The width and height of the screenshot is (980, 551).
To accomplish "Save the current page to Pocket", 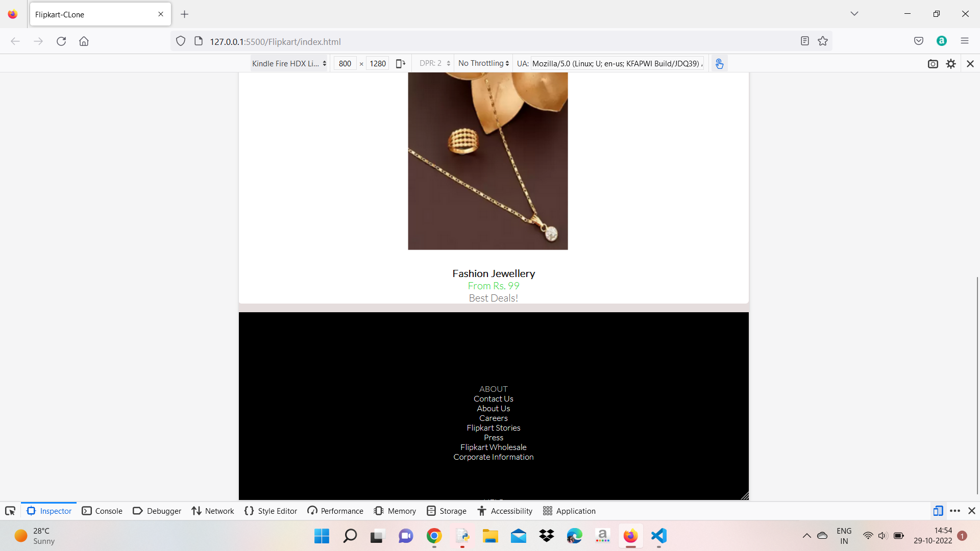I will click(919, 41).
